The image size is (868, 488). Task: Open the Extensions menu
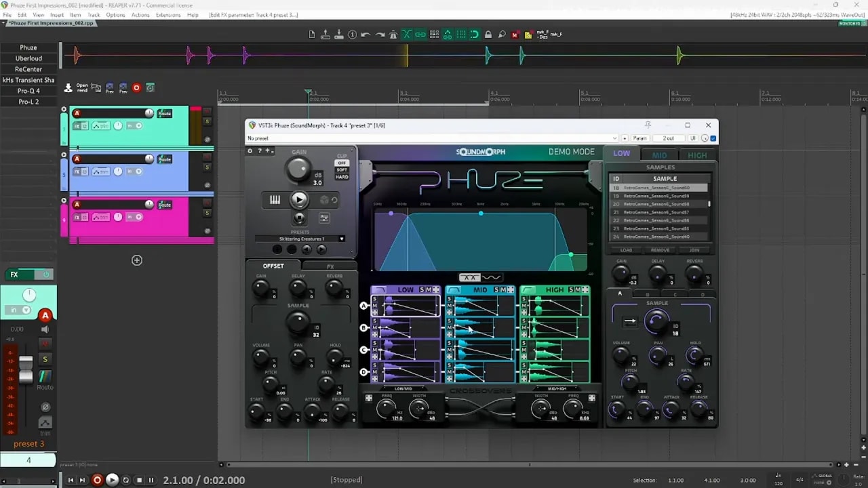click(x=168, y=14)
